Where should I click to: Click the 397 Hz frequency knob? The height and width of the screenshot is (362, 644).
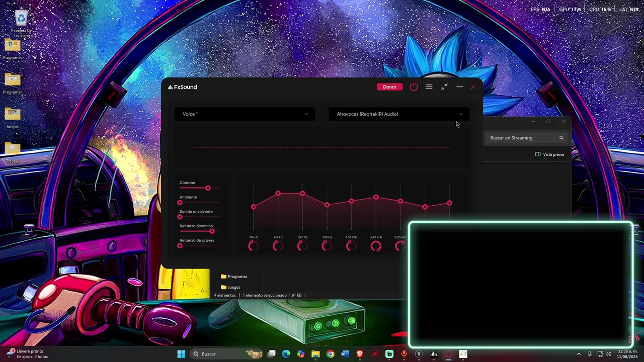tap(302, 246)
